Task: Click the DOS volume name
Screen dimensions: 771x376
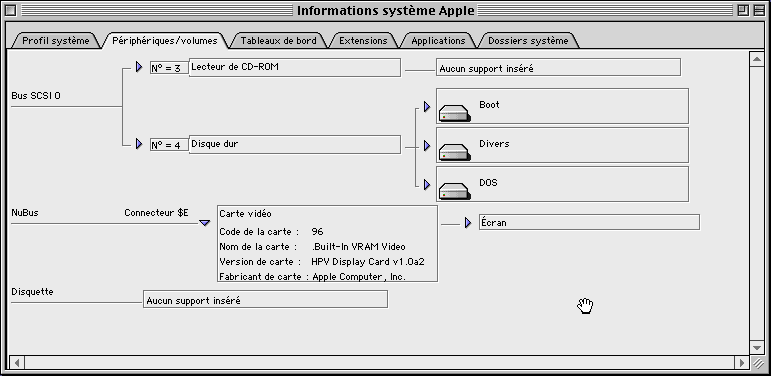Action: click(488, 183)
